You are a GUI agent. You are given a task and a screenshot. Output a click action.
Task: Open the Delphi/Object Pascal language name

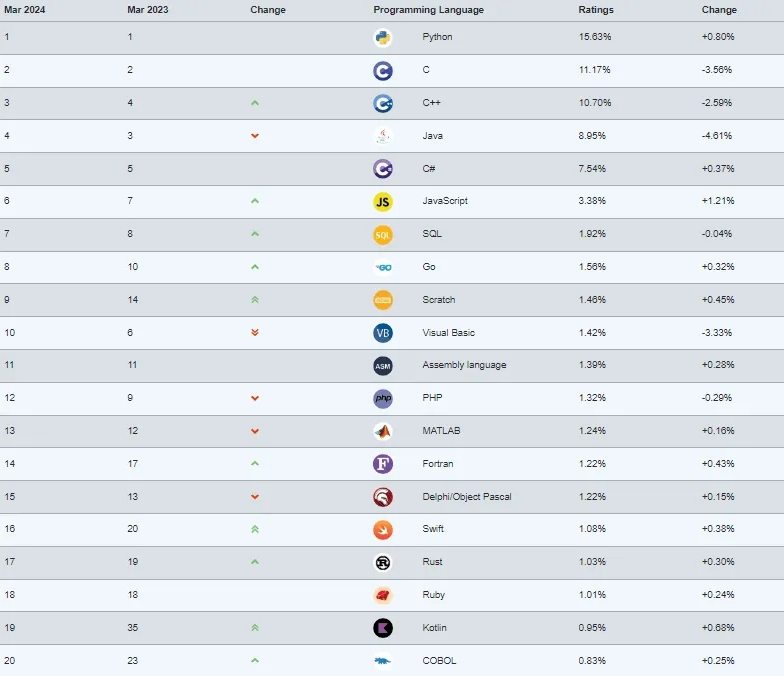tap(467, 496)
